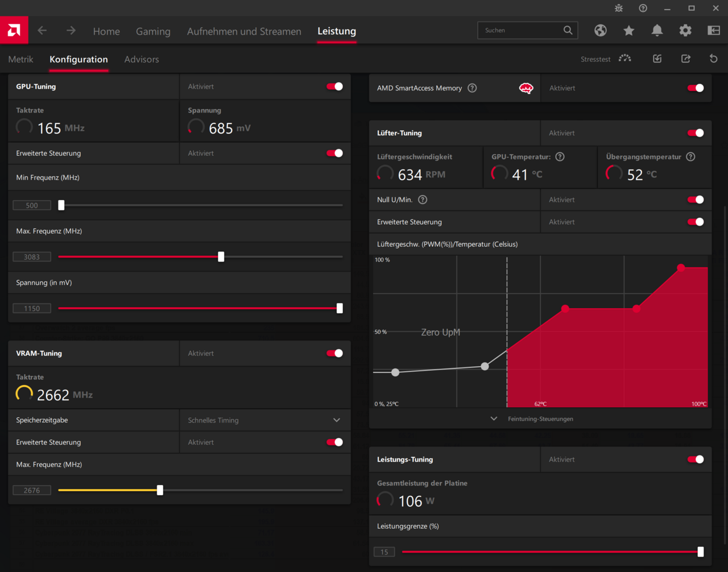Click the load profile icon
The image size is (728, 572).
(657, 59)
